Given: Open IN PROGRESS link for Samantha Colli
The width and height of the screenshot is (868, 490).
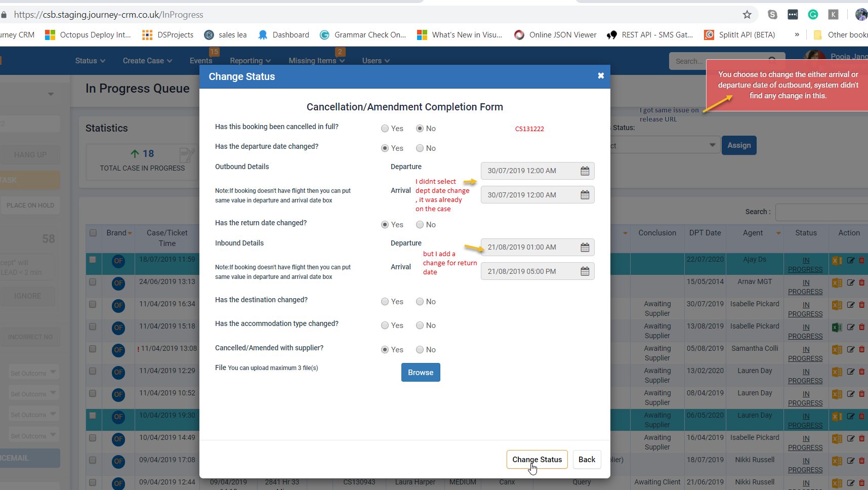Looking at the screenshot, I should pyautogui.click(x=805, y=354).
